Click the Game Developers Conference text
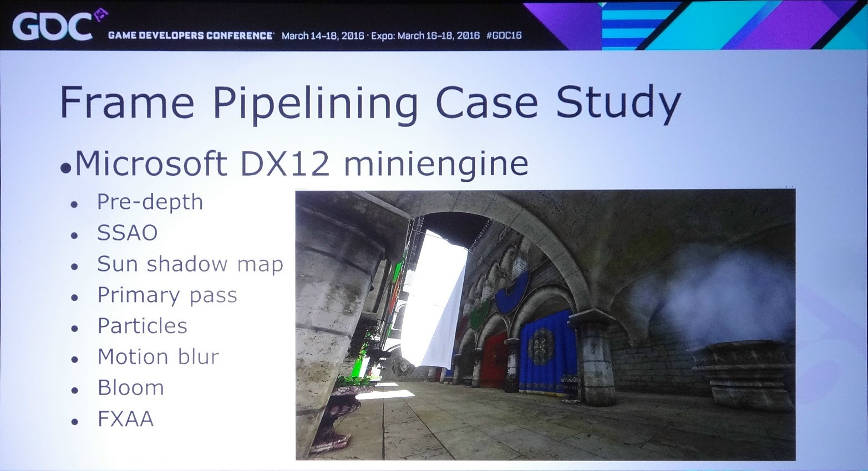 click(190, 35)
